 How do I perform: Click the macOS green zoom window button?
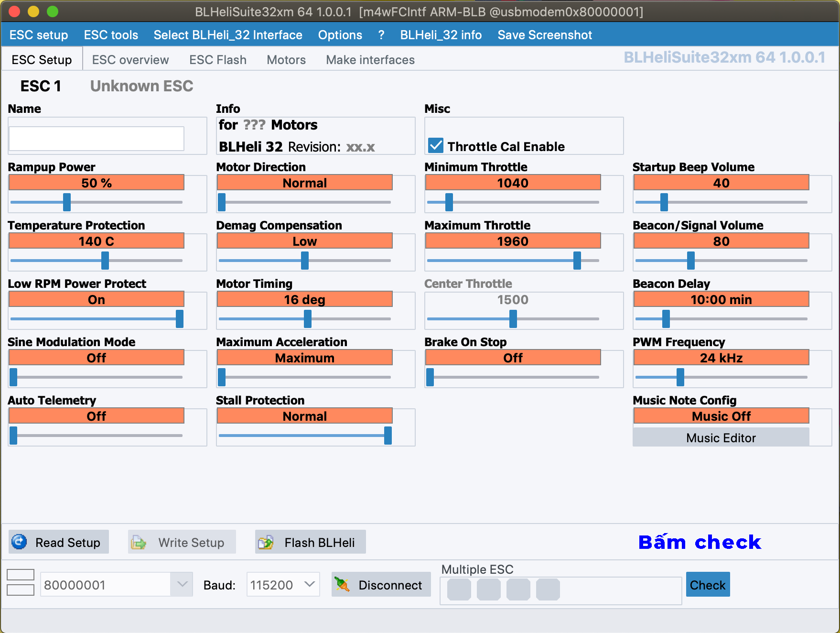click(x=53, y=11)
